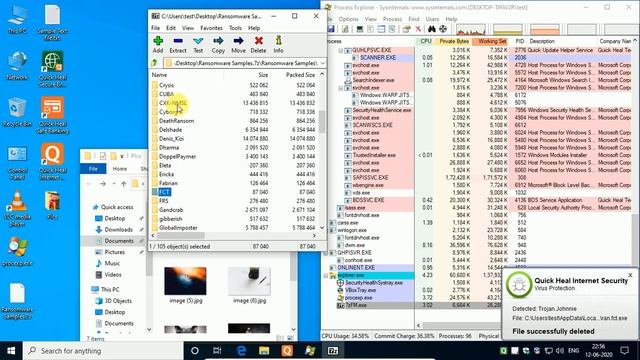Select TrustedInstaller.exe process row
This screenshot has width=640, height=360.
coord(374,155)
